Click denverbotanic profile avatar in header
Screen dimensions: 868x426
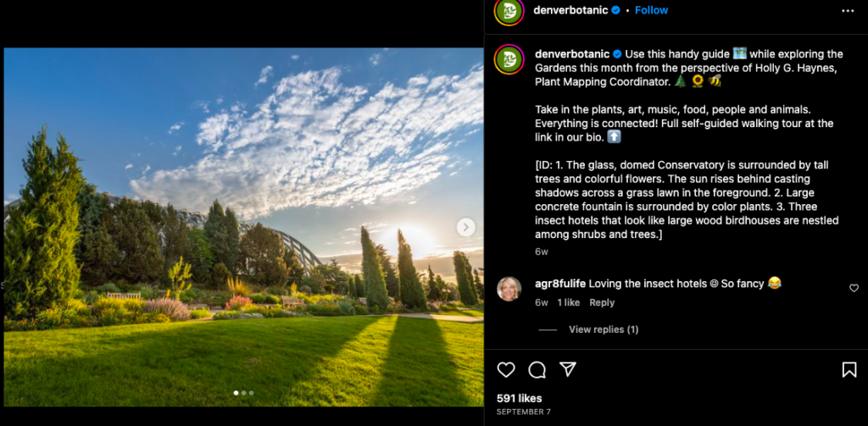click(509, 11)
